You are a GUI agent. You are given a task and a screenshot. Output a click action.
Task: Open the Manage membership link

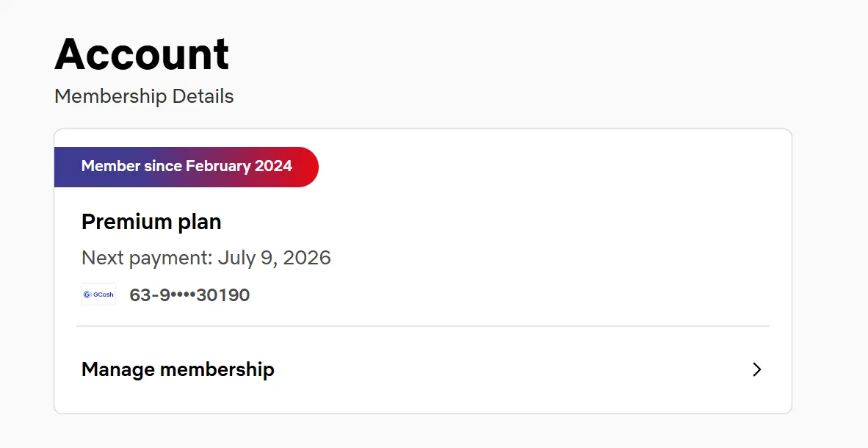pos(423,369)
